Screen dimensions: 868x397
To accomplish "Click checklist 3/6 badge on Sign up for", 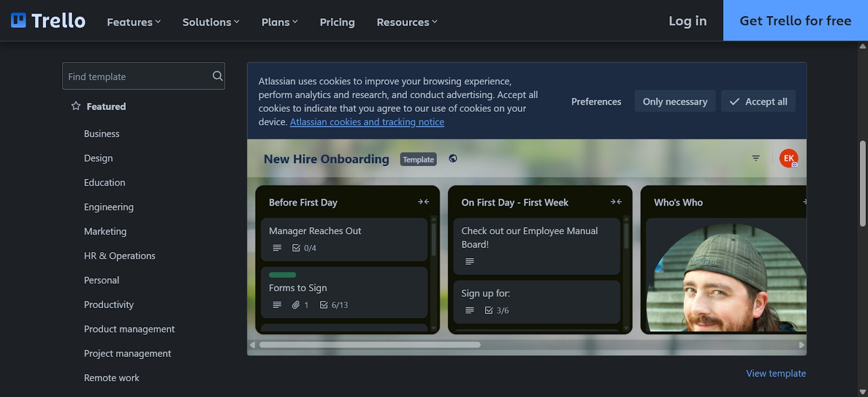I will 497,310.
